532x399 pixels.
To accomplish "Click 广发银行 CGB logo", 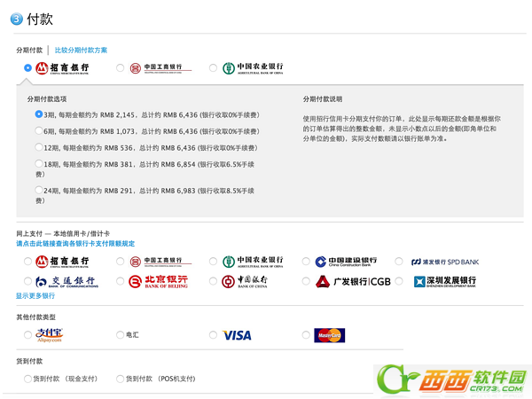I will click(x=353, y=282).
